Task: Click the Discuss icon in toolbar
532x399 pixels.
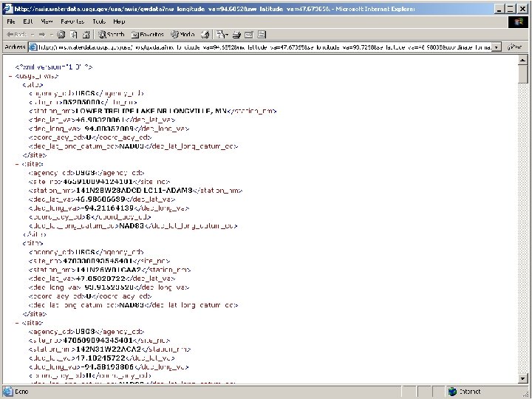Action: 262,34
